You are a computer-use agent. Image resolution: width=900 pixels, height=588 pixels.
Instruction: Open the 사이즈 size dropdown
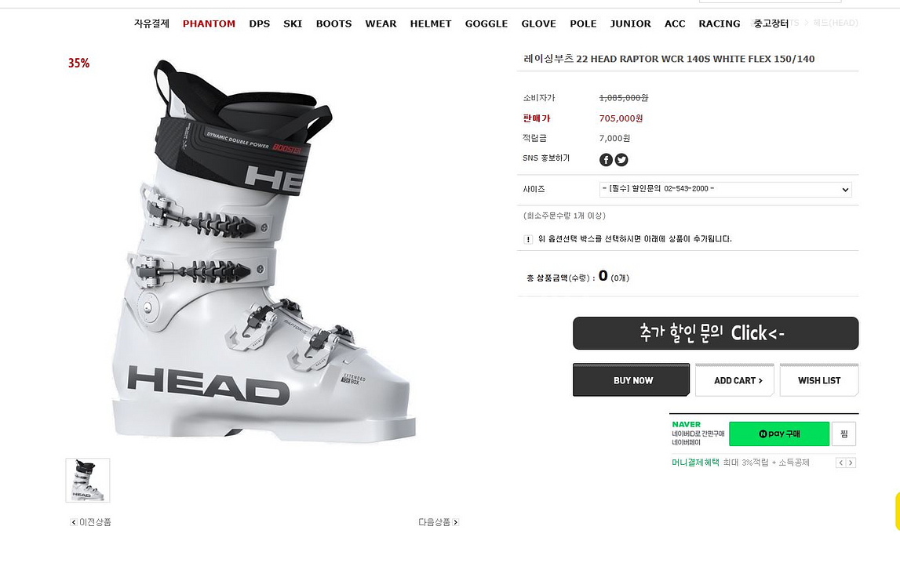tap(725, 189)
